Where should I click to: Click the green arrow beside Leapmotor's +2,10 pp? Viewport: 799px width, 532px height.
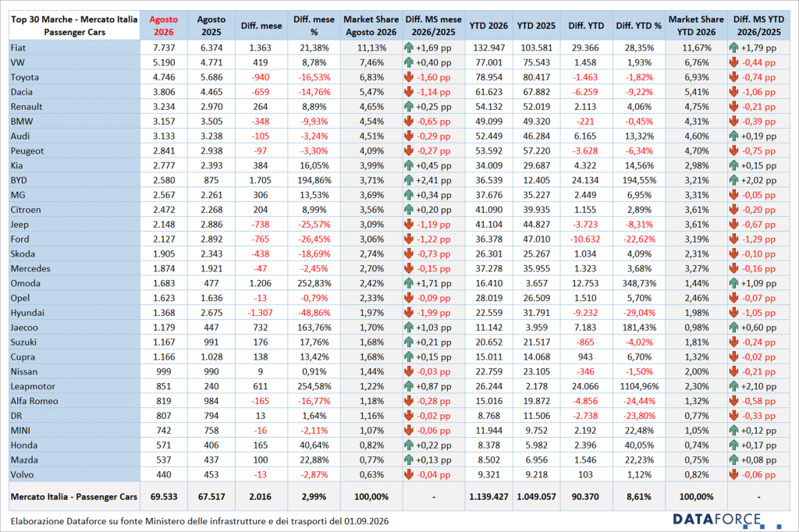coord(733,386)
